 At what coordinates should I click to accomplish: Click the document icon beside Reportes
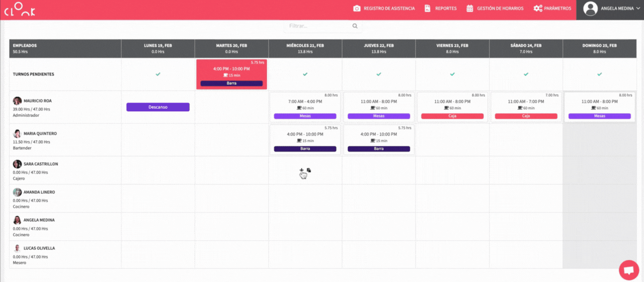point(427,9)
